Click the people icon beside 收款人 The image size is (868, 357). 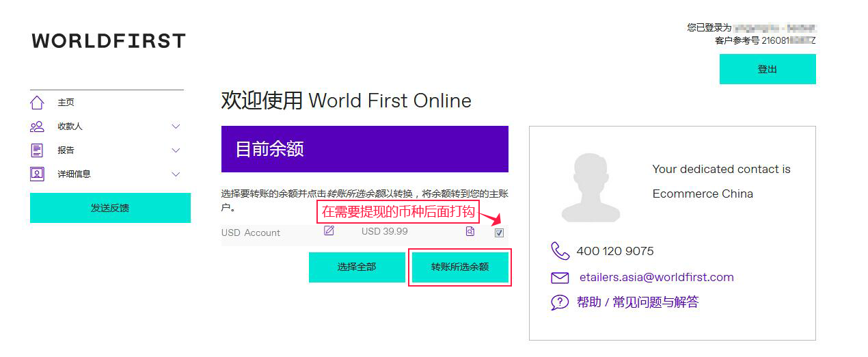pyautogui.click(x=37, y=127)
